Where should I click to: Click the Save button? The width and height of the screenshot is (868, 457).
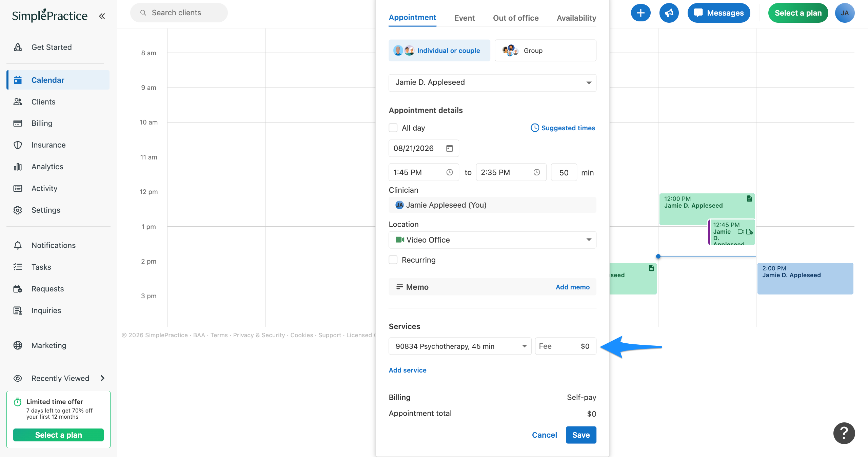(581, 435)
